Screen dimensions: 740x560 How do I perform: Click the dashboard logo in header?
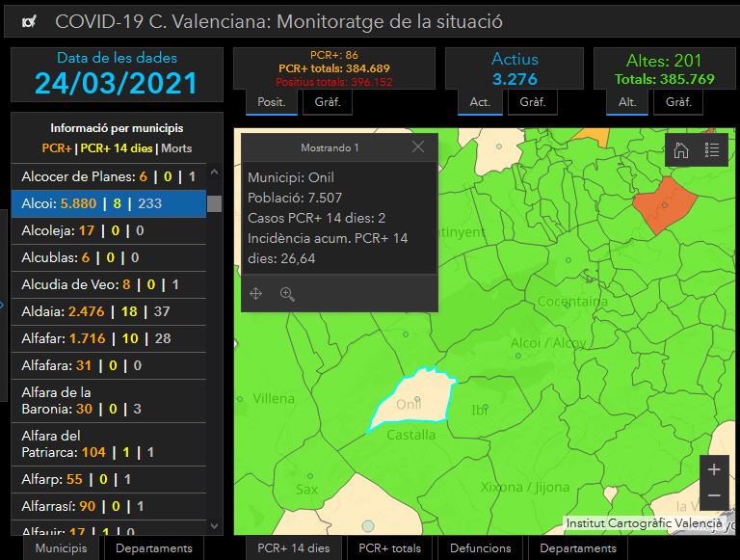(30, 22)
